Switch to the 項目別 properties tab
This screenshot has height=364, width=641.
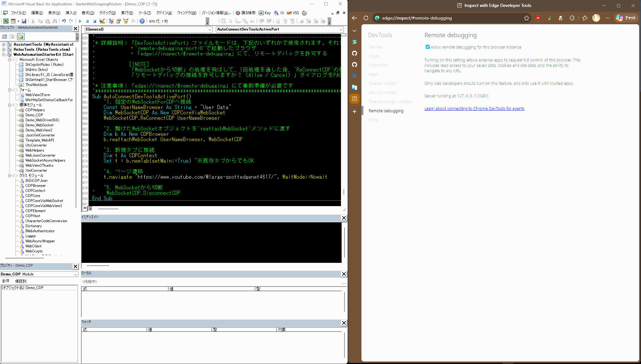pos(20,281)
